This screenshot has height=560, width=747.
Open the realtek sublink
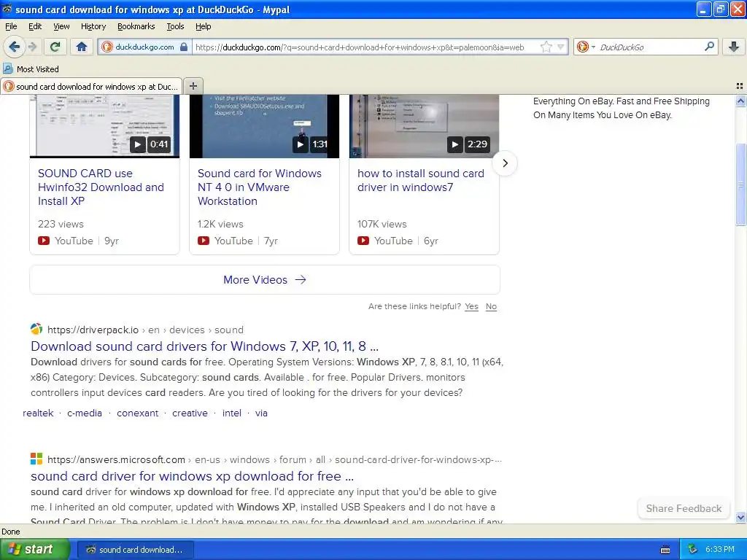tap(38, 413)
